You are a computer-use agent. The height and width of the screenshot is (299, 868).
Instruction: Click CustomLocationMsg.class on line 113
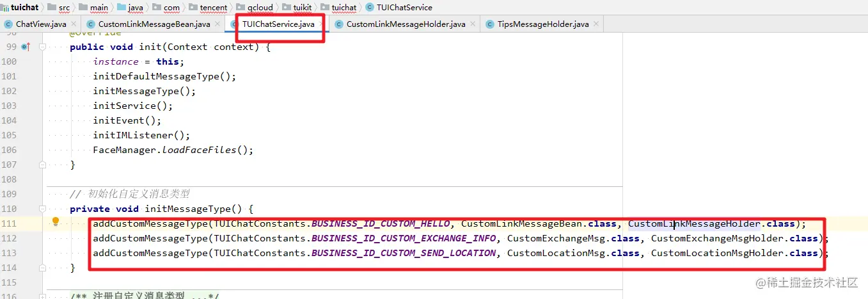(574, 253)
